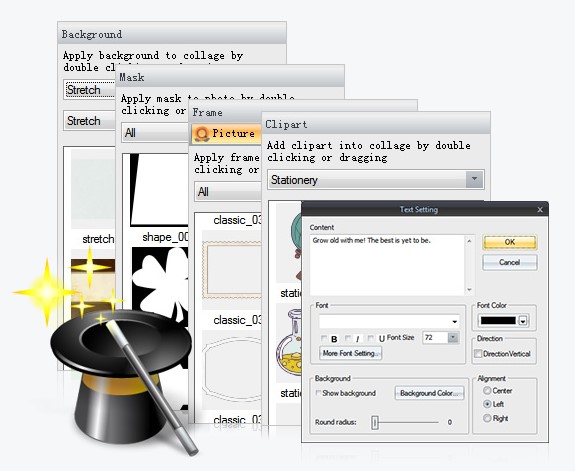575x471 pixels.
Task: Open the Stationery dropdown in Clipart panel
Action: tap(376, 180)
